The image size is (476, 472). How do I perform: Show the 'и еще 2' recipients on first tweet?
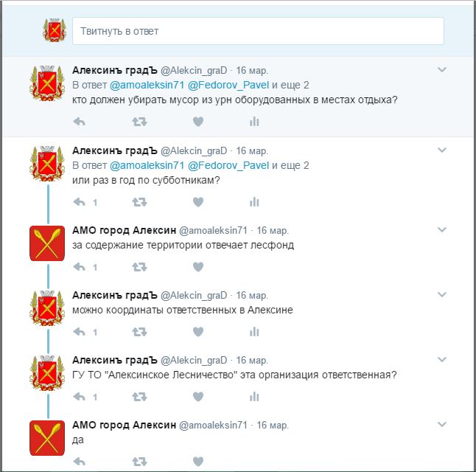click(x=290, y=85)
